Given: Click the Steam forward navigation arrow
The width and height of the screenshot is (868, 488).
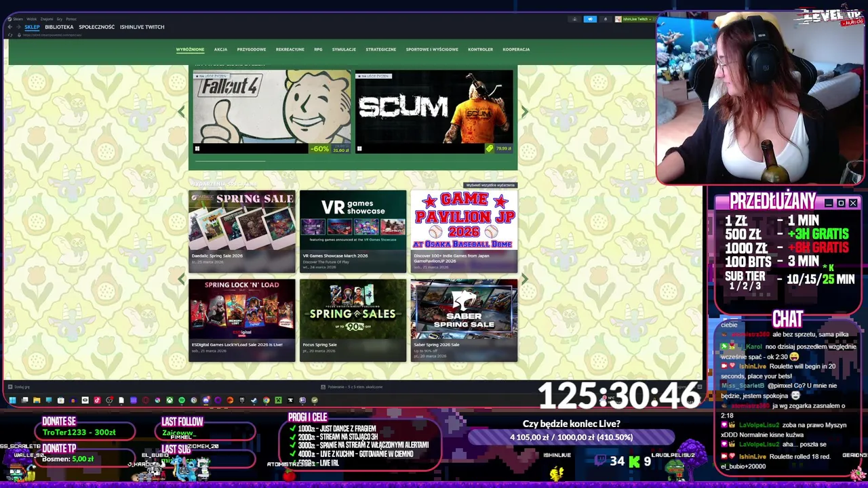Looking at the screenshot, I should tap(18, 27).
